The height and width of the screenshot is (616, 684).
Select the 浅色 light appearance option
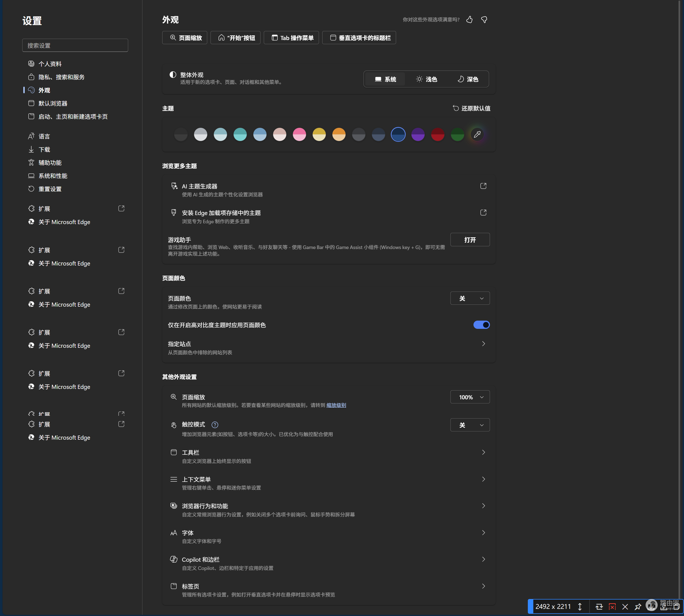coord(427,79)
